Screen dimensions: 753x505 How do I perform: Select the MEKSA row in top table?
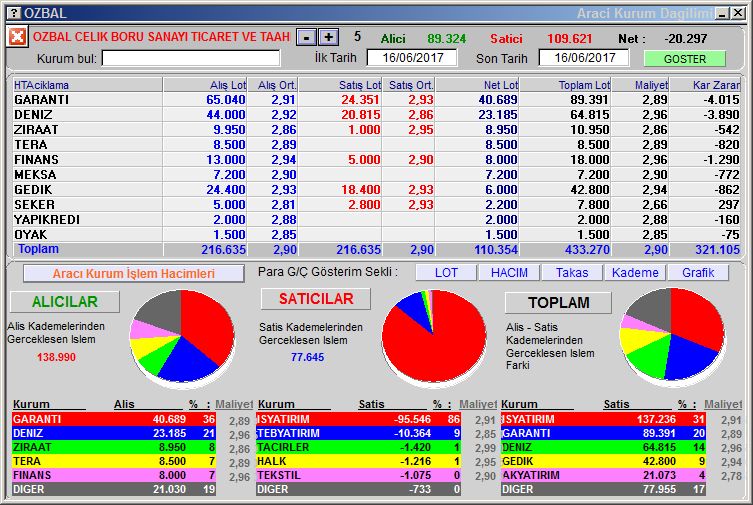click(x=376, y=174)
